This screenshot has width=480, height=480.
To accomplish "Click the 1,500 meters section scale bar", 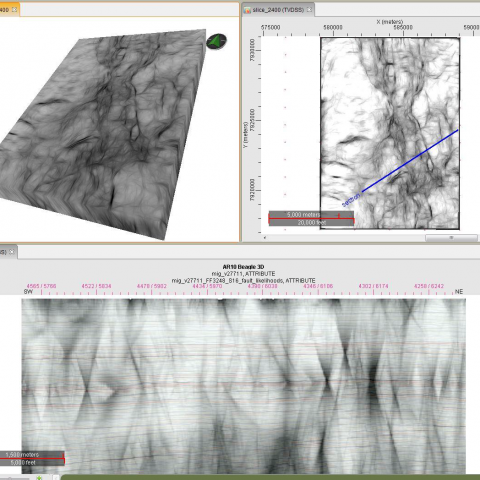I will 32,458.
